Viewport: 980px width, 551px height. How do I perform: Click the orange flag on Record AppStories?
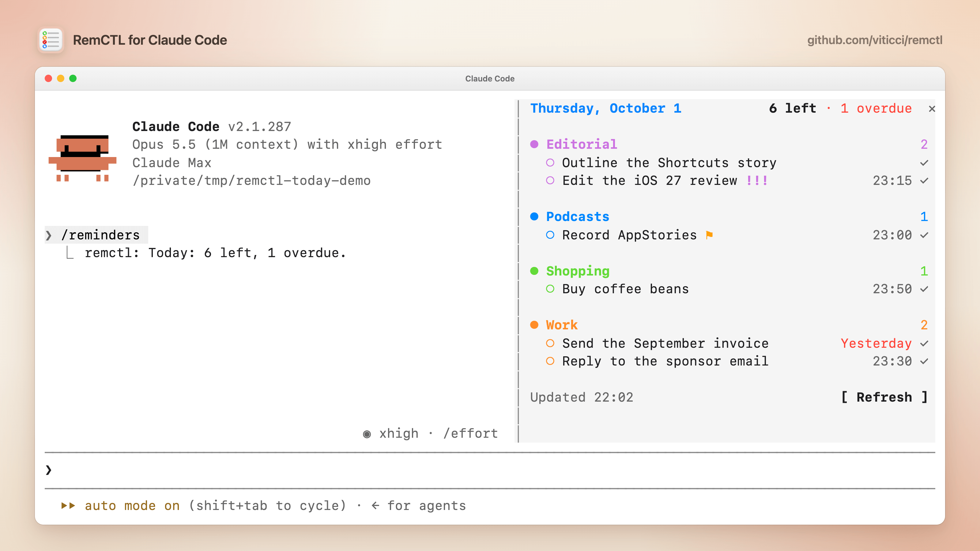(709, 235)
